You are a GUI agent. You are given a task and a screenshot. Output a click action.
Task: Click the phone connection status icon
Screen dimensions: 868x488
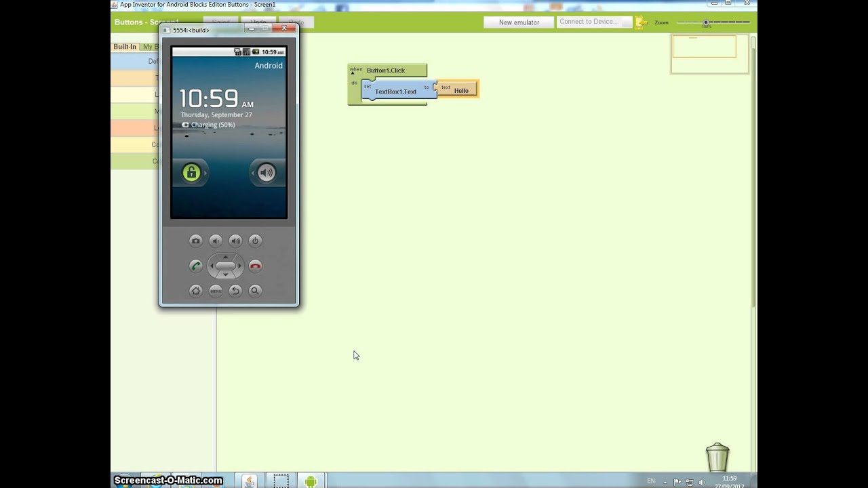pyautogui.click(x=641, y=23)
